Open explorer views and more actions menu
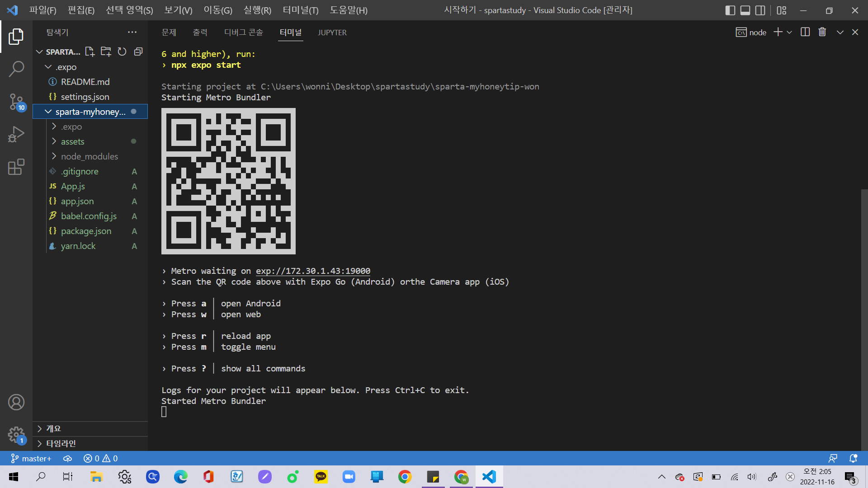The width and height of the screenshot is (868, 488). click(x=132, y=32)
